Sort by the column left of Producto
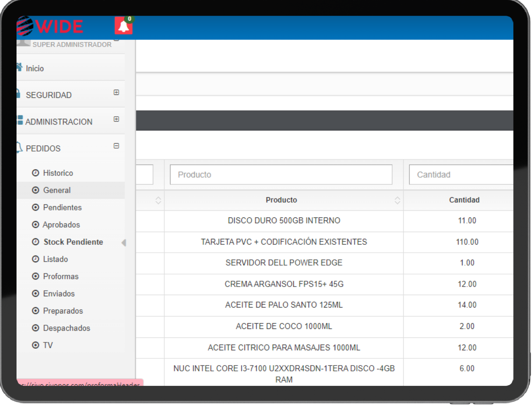 coord(158,200)
